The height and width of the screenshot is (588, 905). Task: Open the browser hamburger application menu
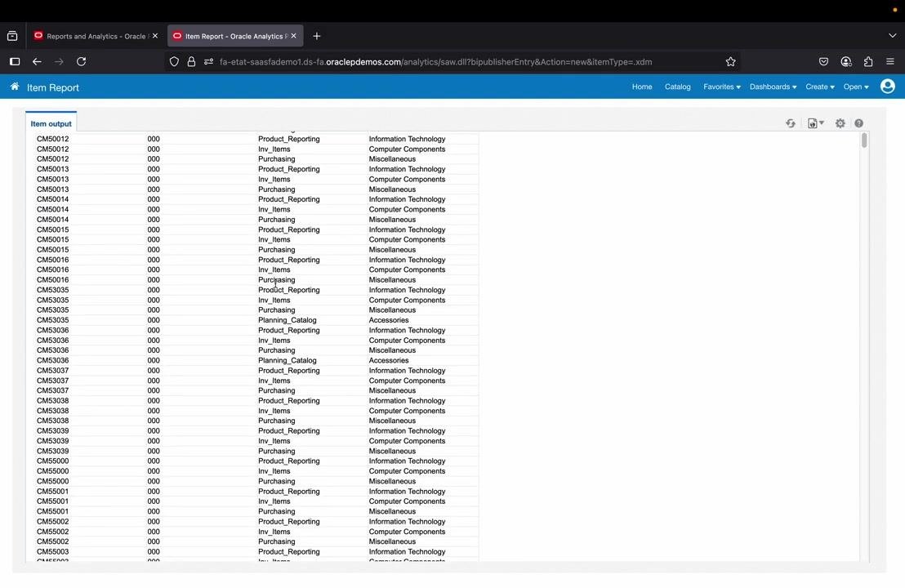890,62
